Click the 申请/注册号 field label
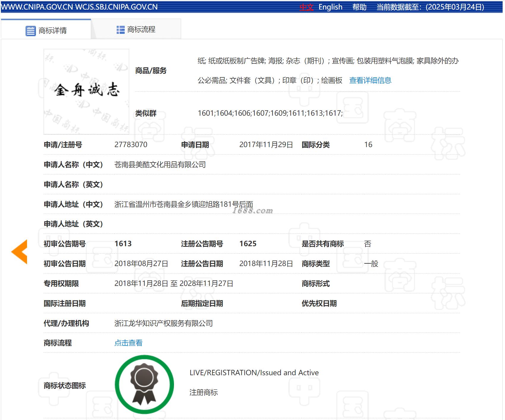 (x=63, y=145)
